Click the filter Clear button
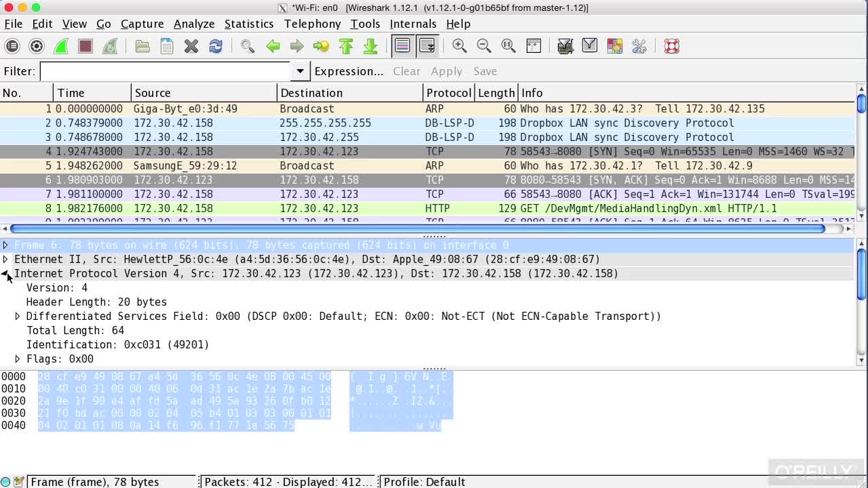This screenshot has width=868, height=488. click(x=406, y=71)
